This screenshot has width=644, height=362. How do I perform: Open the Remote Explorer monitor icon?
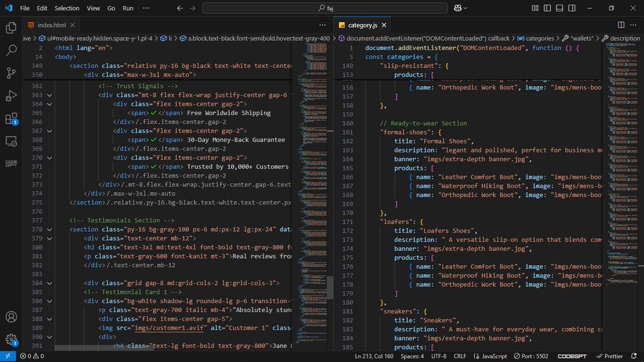click(11, 141)
